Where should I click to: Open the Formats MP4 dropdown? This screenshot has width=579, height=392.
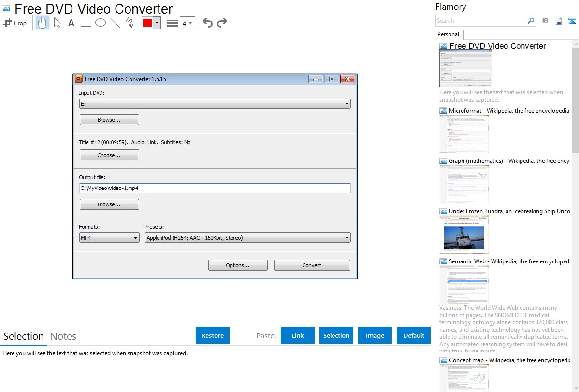(109, 238)
